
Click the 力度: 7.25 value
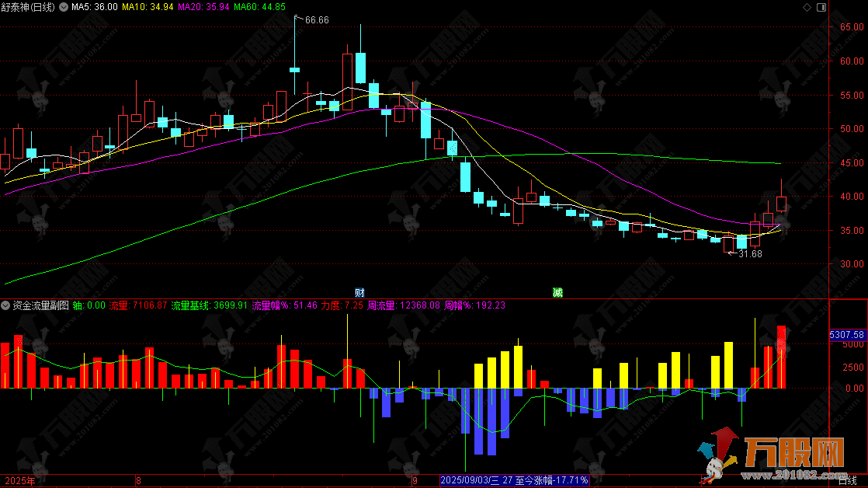[342, 305]
